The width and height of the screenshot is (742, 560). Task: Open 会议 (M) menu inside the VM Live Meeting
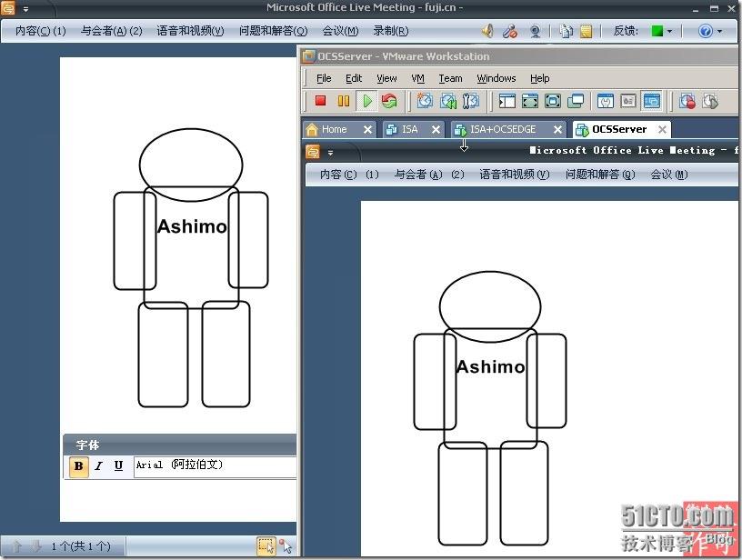668,175
